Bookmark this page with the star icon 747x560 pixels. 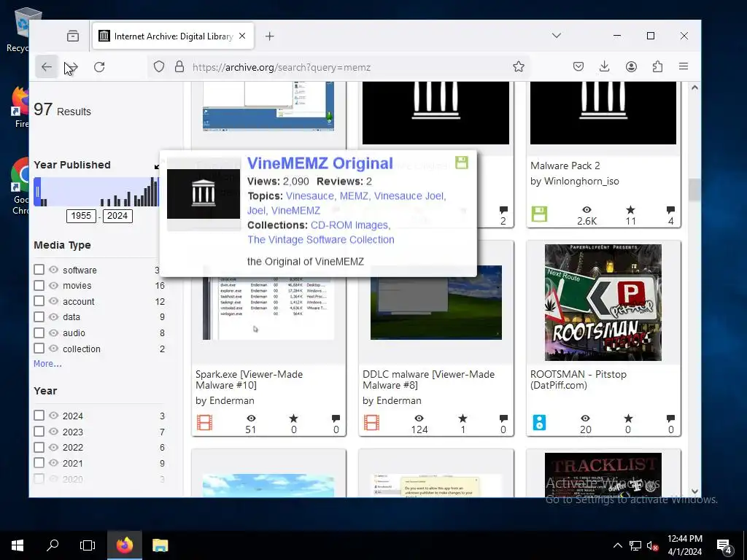519,66
